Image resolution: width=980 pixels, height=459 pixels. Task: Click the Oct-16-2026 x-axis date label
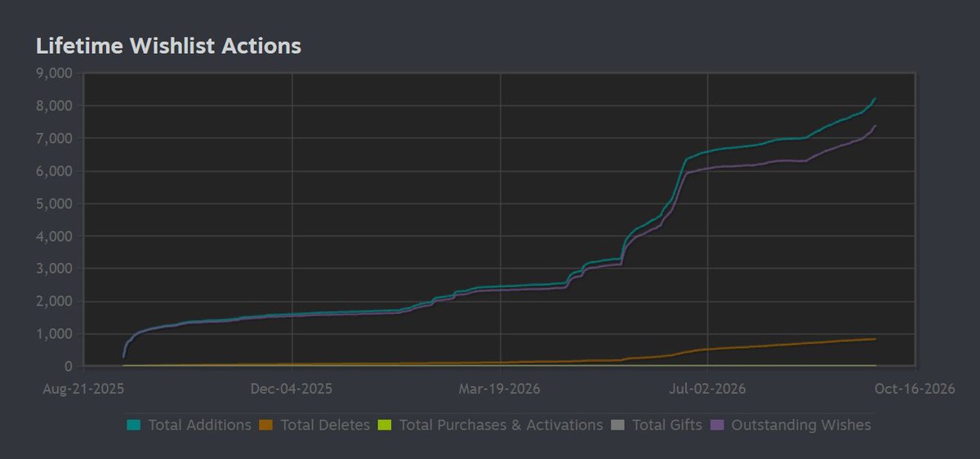[x=915, y=389]
